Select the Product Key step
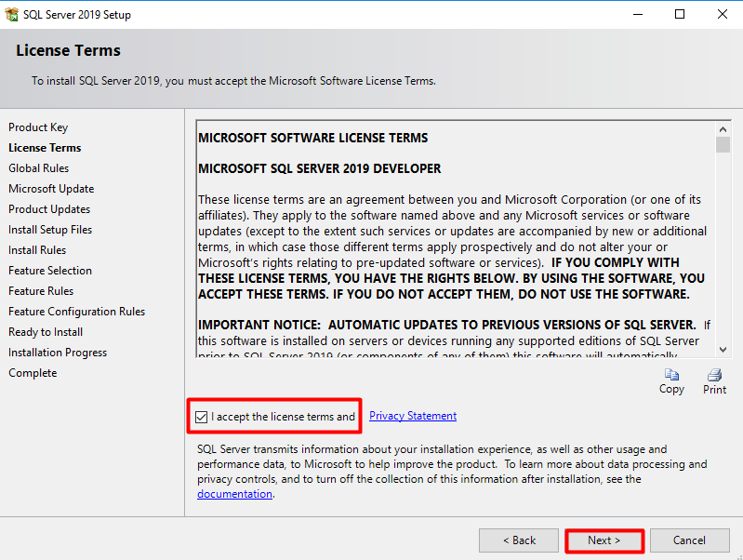Image resolution: width=743 pixels, height=560 pixels. click(38, 127)
